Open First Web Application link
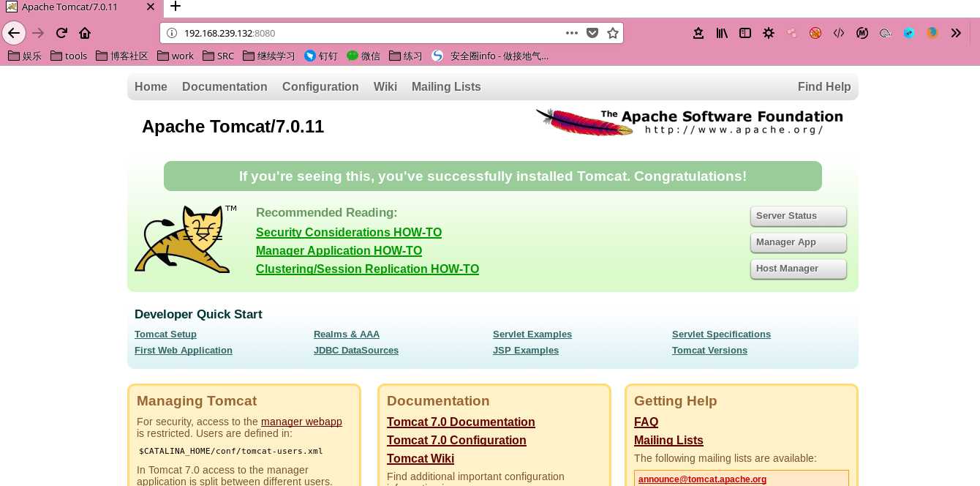 (x=184, y=351)
